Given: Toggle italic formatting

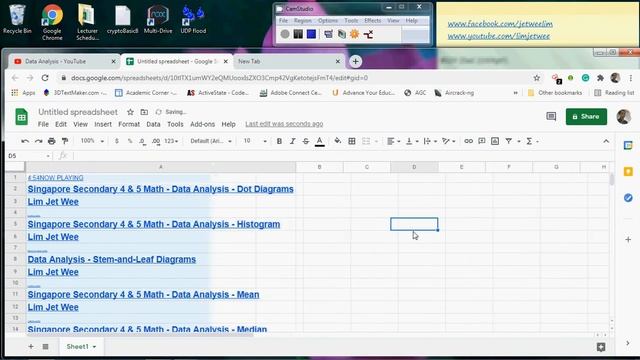Looking at the screenshot, I should (x=292, y=141).
